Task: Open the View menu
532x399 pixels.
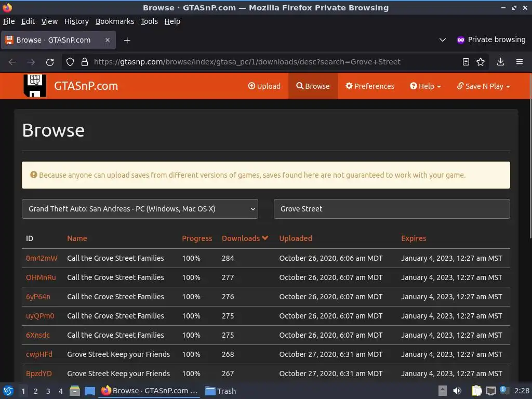Action: 49,21
